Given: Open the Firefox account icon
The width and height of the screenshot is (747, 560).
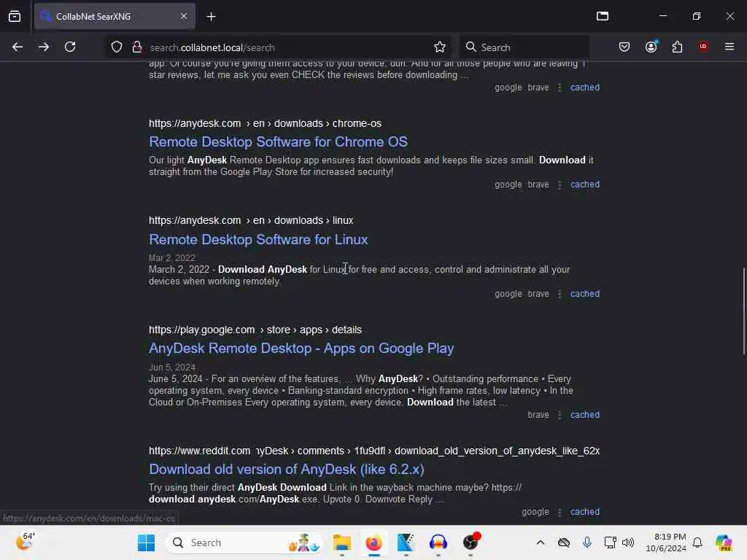Looking at the screenshot, I should pyautogui.click(x=651, y=47).
